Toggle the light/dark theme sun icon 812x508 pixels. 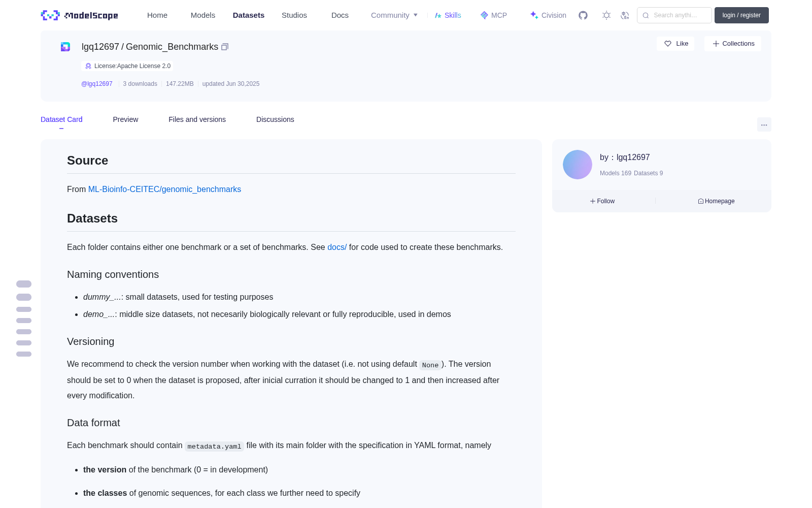(x=606, y=15)
